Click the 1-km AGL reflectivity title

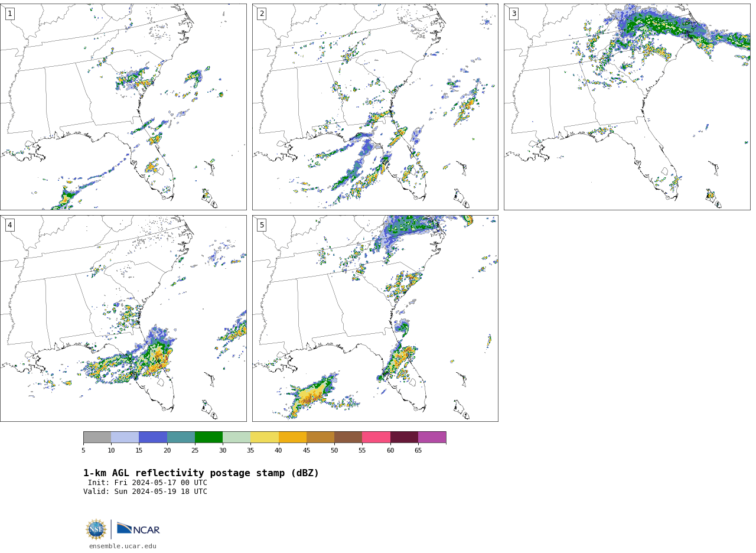[x=201, y=473]
